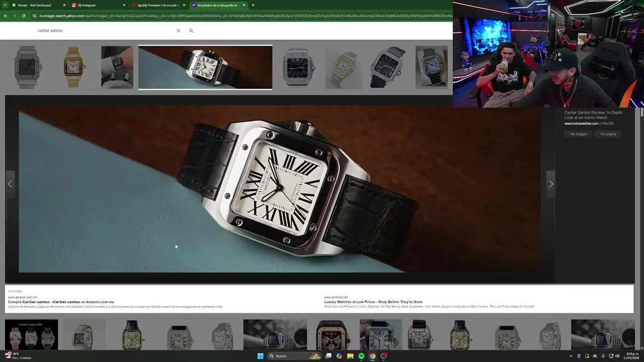Click the magnifying glass search icon
The image size is (644, 362).
tap(191, 31)
